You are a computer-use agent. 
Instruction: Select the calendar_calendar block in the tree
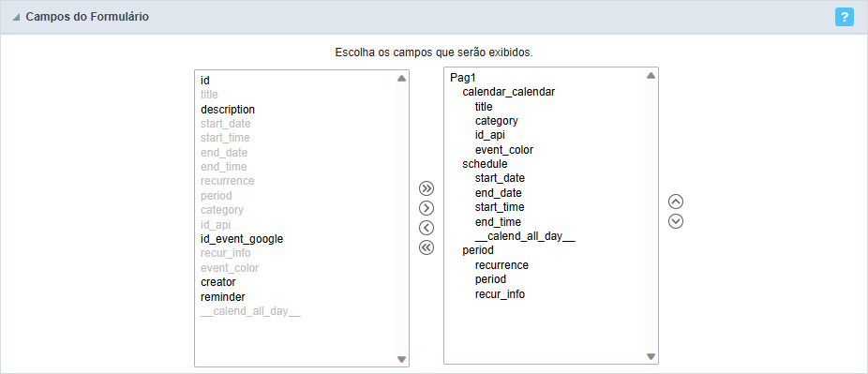coord(509,92)
